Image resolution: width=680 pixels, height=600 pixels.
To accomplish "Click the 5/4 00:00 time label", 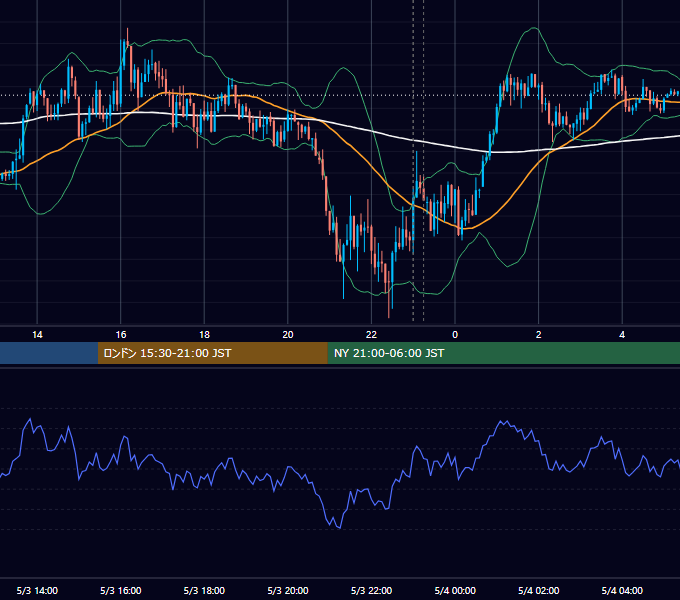I will 455,590.
